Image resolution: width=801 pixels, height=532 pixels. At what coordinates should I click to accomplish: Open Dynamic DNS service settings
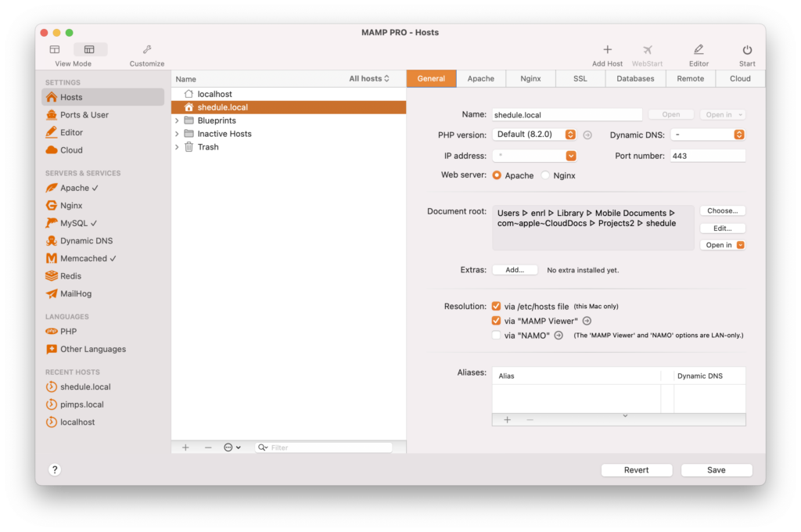click(x=102, y=241)
